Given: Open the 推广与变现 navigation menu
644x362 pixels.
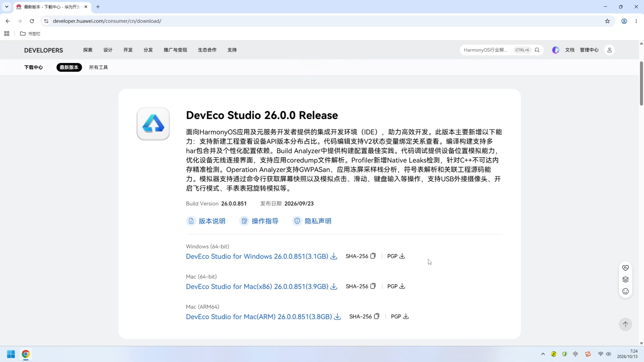Looking at the screenshot, I should (x=175, y=50).
